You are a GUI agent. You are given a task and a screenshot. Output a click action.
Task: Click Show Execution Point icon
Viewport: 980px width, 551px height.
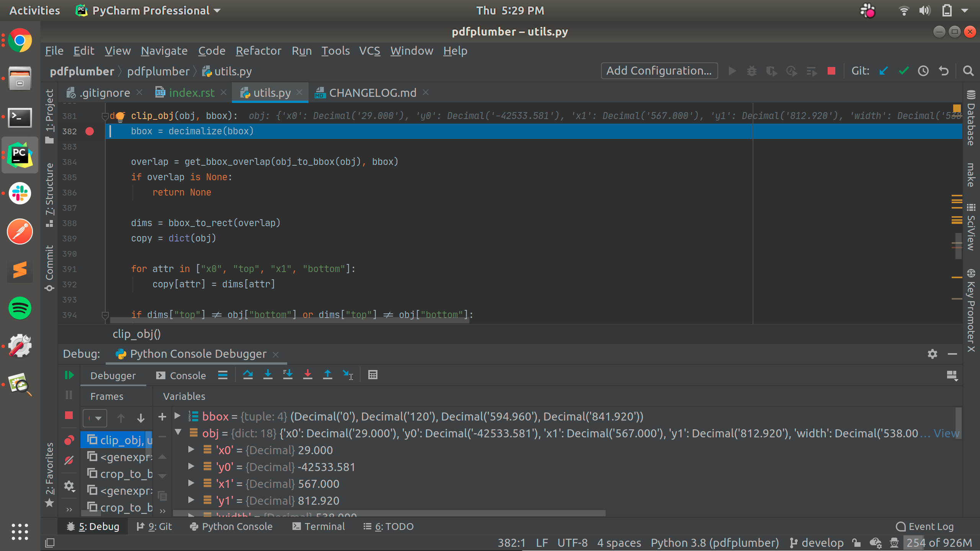click(x=223, y=375)
